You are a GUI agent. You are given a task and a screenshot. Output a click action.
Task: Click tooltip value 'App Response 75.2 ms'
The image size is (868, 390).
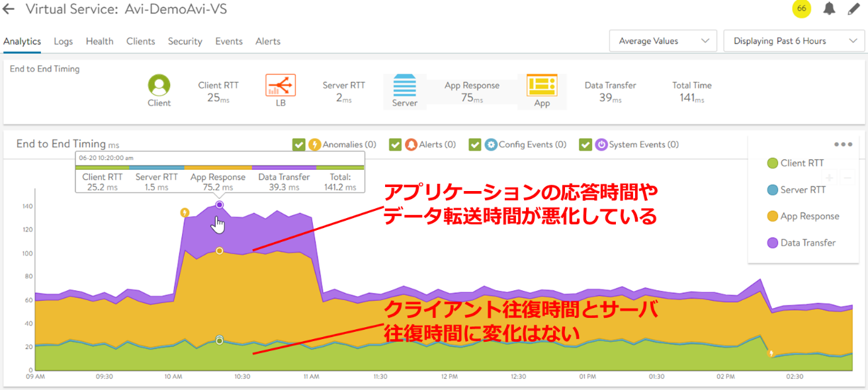218,182
